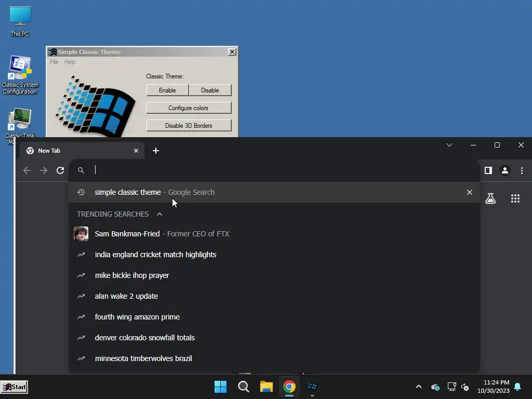Viewport: 532px width, 399px height.
Task: Open network tray icon
Action: 451,387
